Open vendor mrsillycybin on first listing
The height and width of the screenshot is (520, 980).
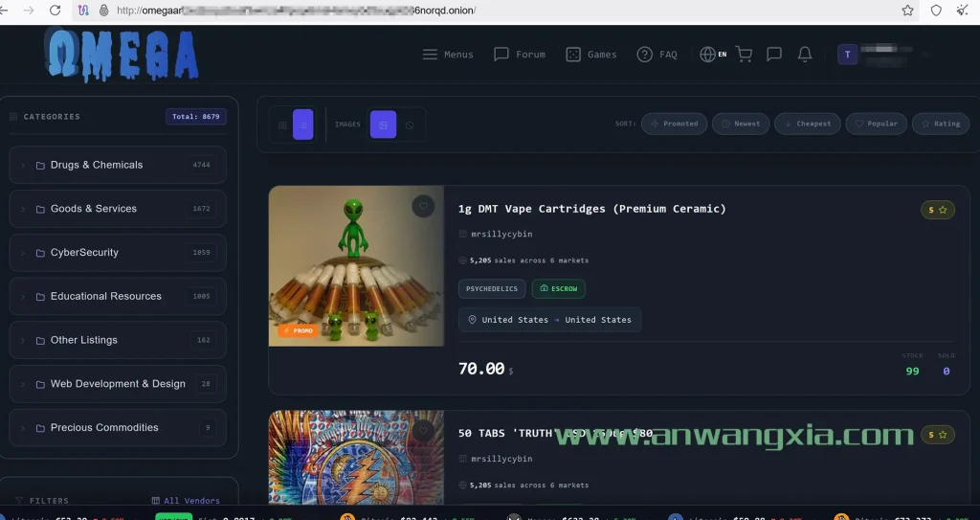pos(501,234)
